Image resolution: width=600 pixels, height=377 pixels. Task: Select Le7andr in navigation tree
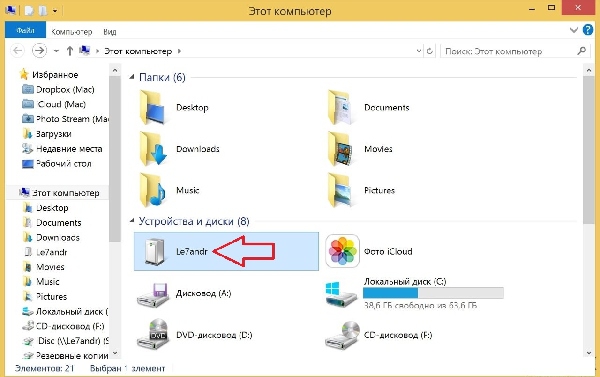45,252
